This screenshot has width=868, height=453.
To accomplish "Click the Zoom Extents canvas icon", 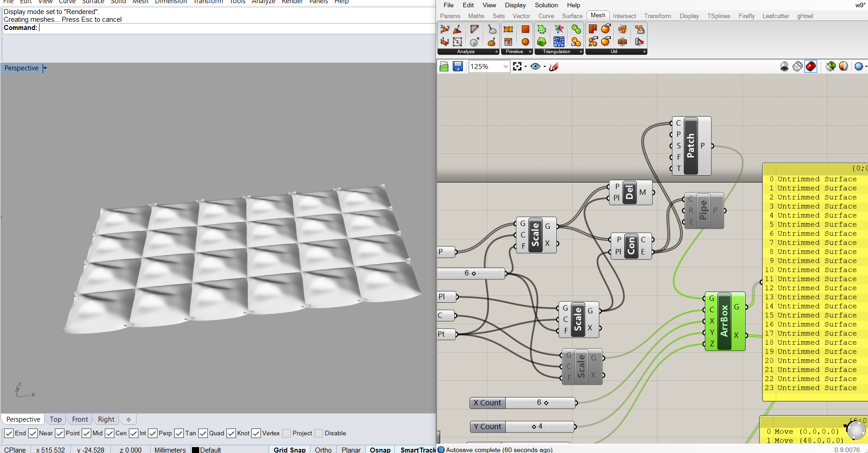I will 517,67.
